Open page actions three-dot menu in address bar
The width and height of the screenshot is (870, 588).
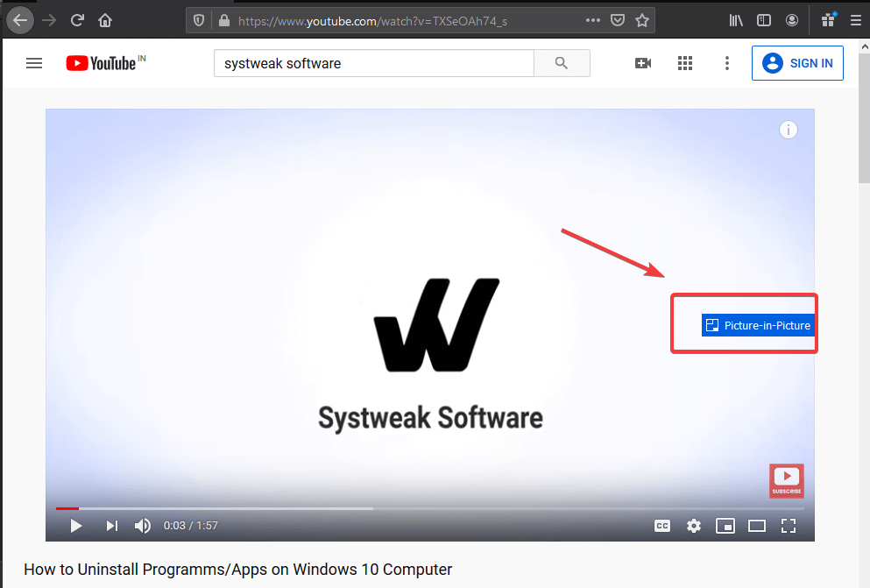[592, 20]
